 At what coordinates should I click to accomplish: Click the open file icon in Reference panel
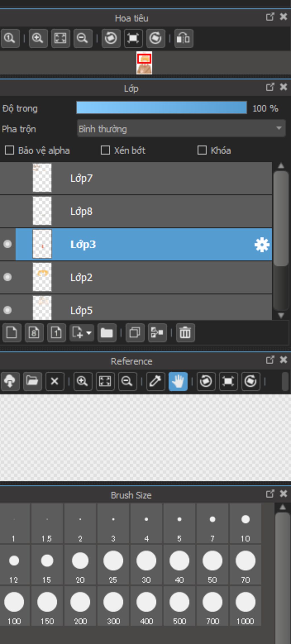point(32,381)
